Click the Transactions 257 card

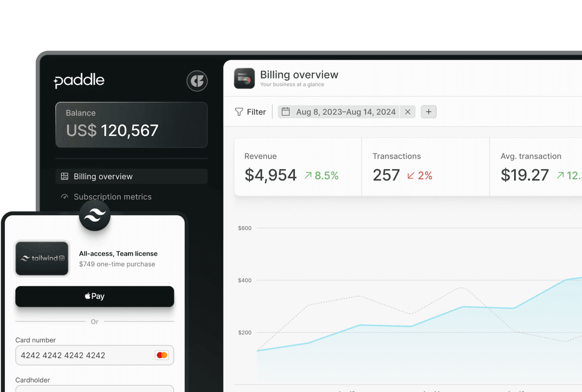tap(426, 167)
